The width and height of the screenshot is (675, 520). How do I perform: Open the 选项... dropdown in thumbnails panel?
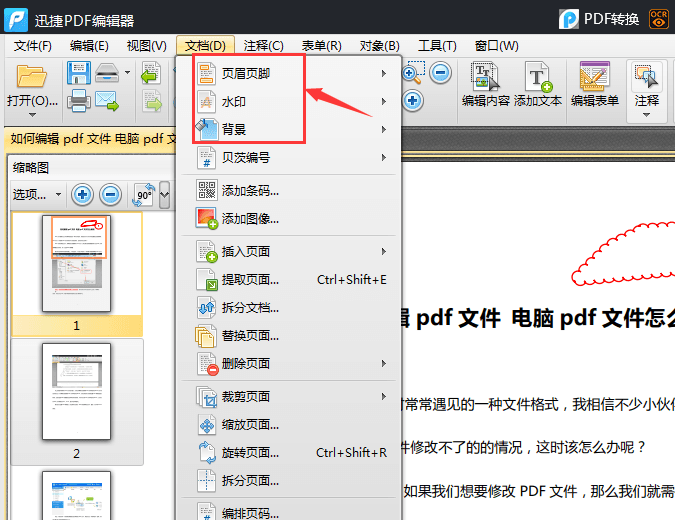[36, 195]
